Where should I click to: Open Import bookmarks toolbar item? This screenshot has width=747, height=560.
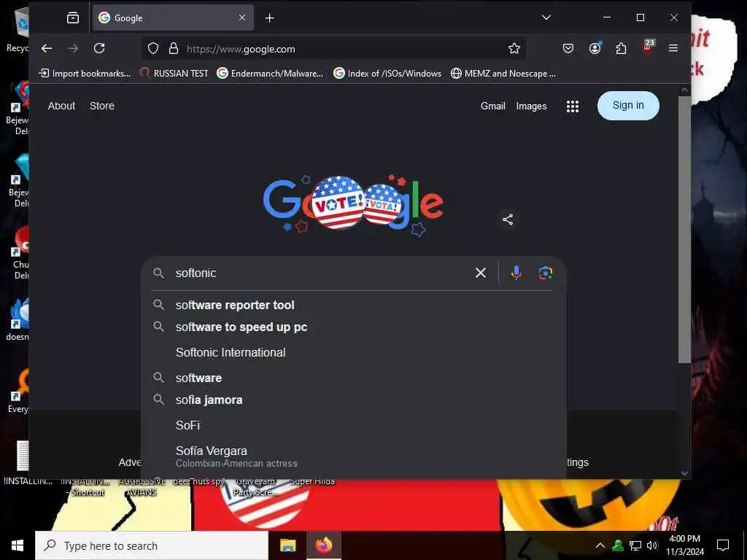[85, 74]
